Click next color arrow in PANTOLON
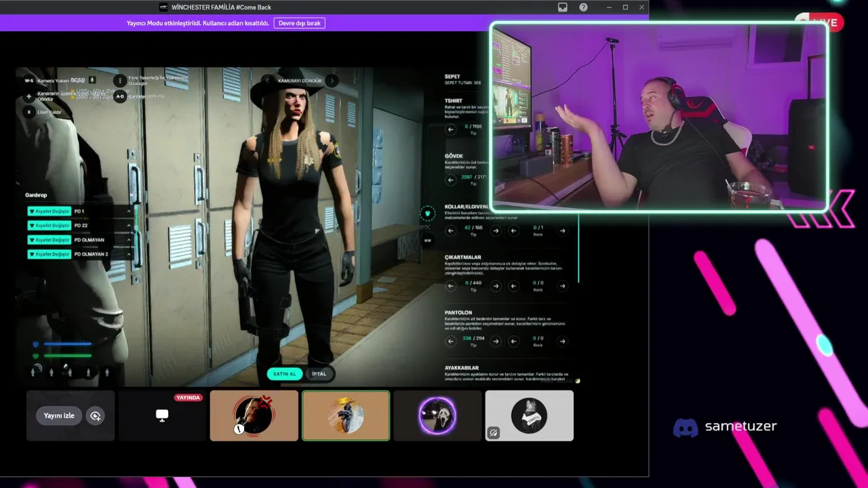This screenshot has width=868, height=488. 562,341
